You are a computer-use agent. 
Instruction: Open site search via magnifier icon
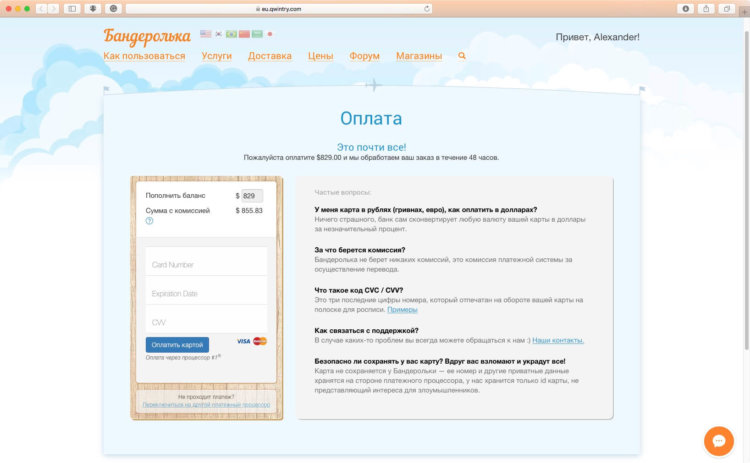[x=462, y=55]
